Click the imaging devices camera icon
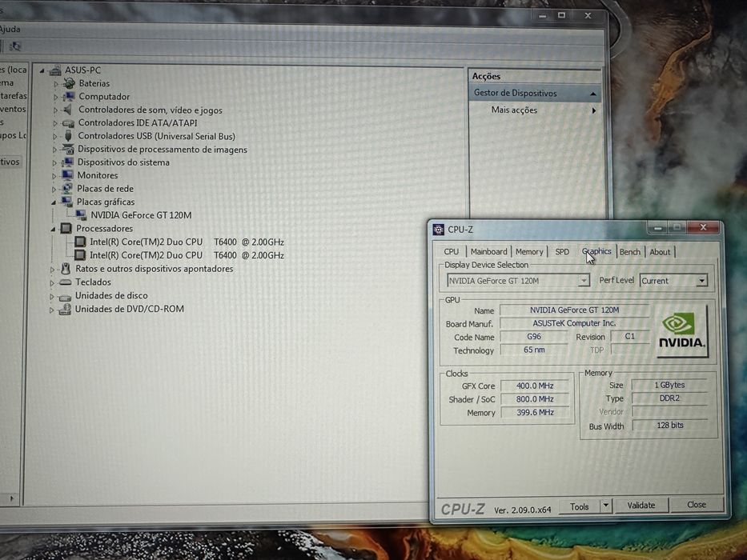Image resolution: width=747 pixels, height=560 pixels. point(68,150)
